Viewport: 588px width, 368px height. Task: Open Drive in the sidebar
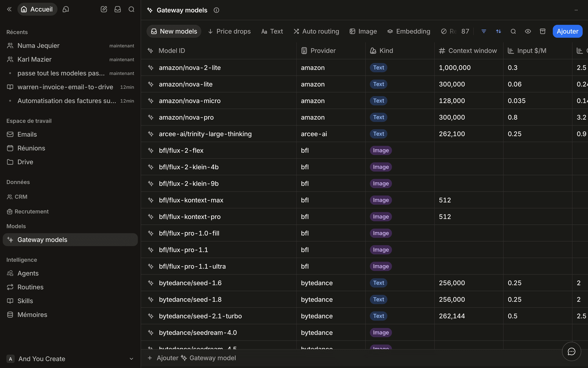[x=70, y=162]
